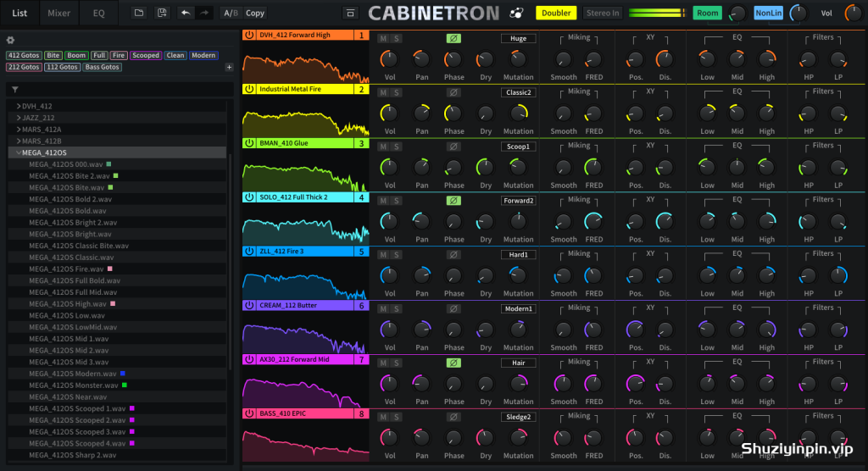The height and width of the screenshot is (471, 868).
Task: Click slot 1 Vol knob
Action: pyautogui.click(x=389, y=59)
